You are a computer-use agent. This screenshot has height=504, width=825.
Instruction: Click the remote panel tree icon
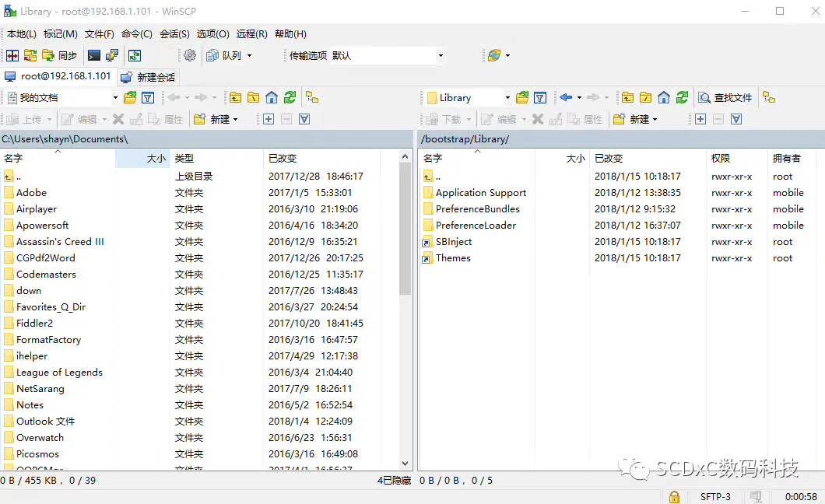(x=769, y=97)
